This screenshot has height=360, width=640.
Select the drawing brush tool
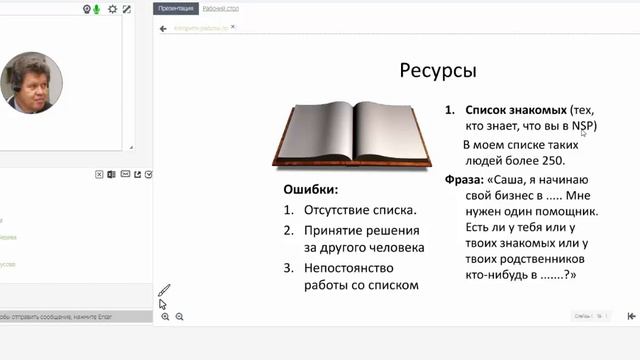click(164, 290)
